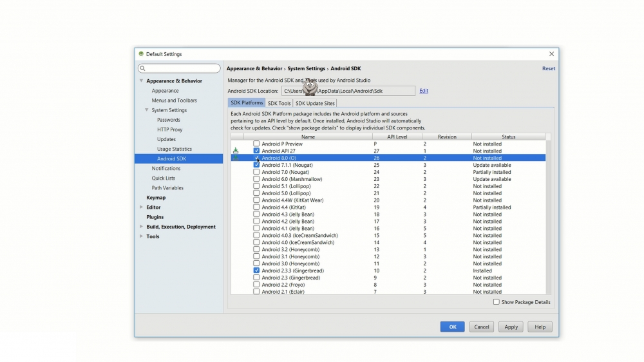Click the Android Studio icon in title bar
The width and height of the screenshot is (644, 362).
[141, 54]
